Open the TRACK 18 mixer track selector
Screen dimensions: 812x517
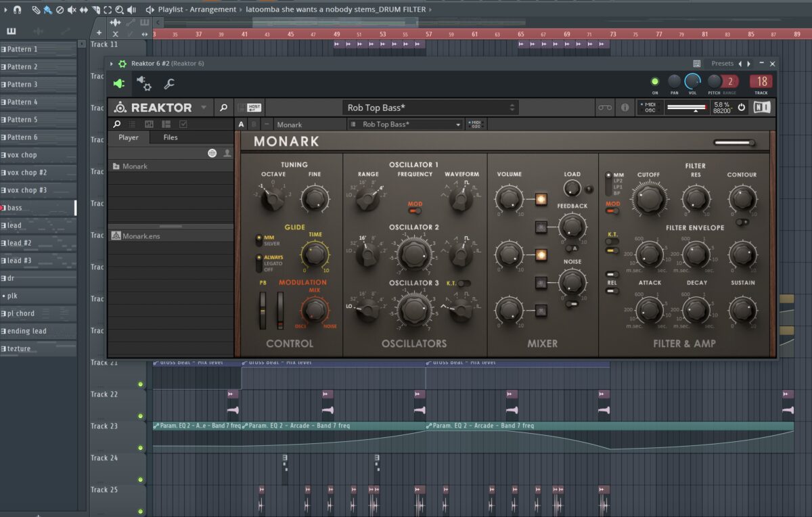point(761,82)
